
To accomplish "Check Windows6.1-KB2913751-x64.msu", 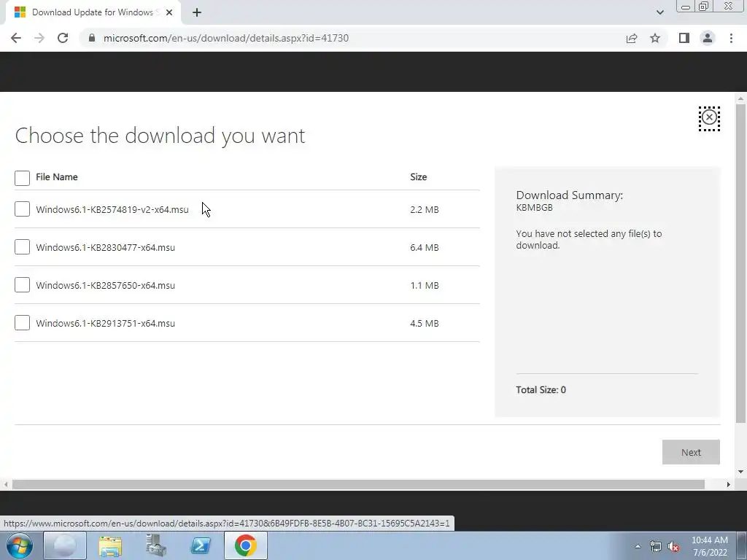I will click(x=22, y=323).
